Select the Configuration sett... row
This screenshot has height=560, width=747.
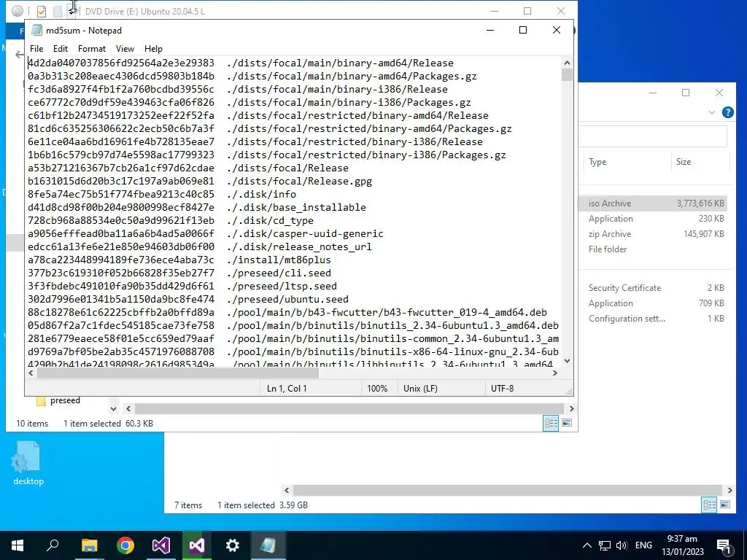(654, 319)
